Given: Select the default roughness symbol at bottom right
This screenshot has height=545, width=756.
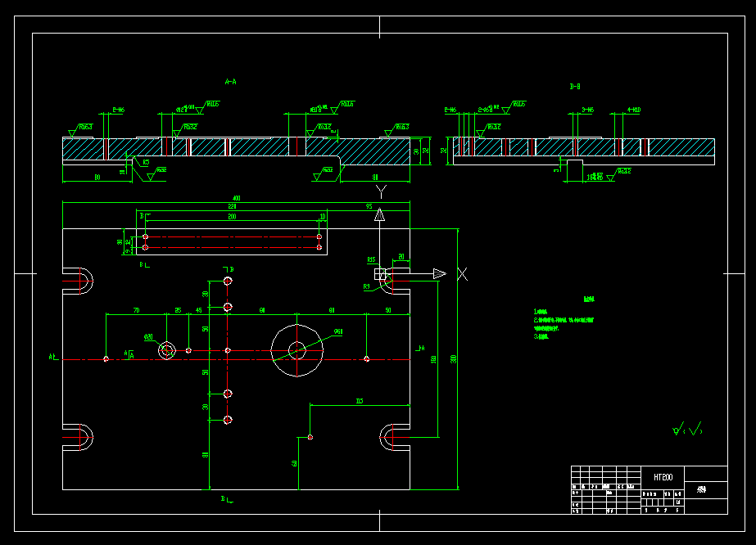Looking at the screenshot, I should 687,428.
